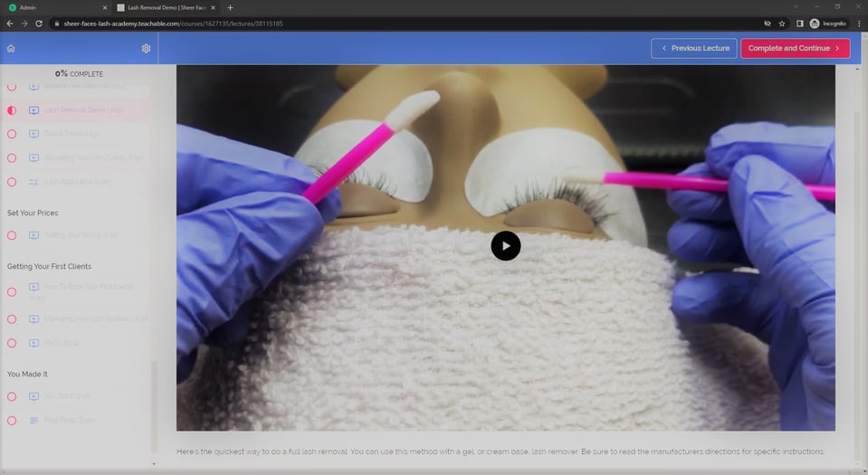868x475 pixels.
Task: Open a new browser tab
Action: point(230,7)
